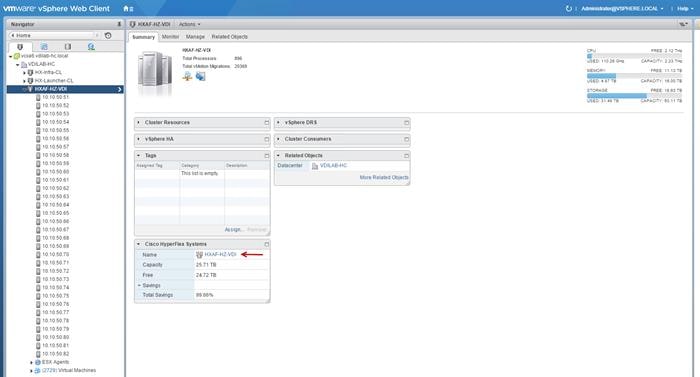Open the navigation history clock icon

108,35
